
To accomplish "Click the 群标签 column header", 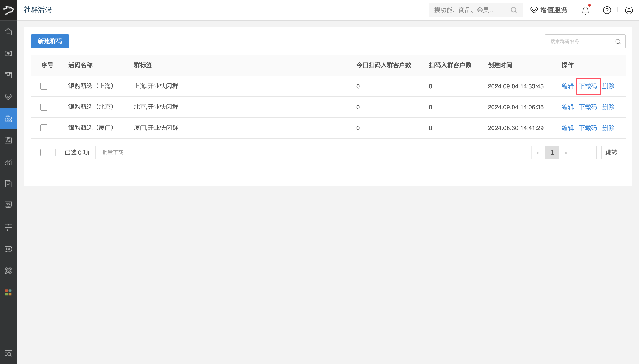I will (x=143, y=65).
